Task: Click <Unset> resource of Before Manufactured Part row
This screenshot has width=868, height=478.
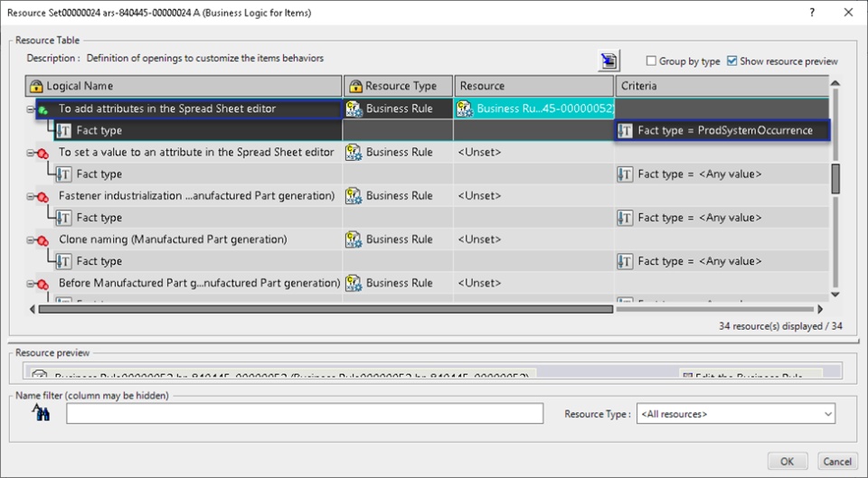Action: [479, 283]
